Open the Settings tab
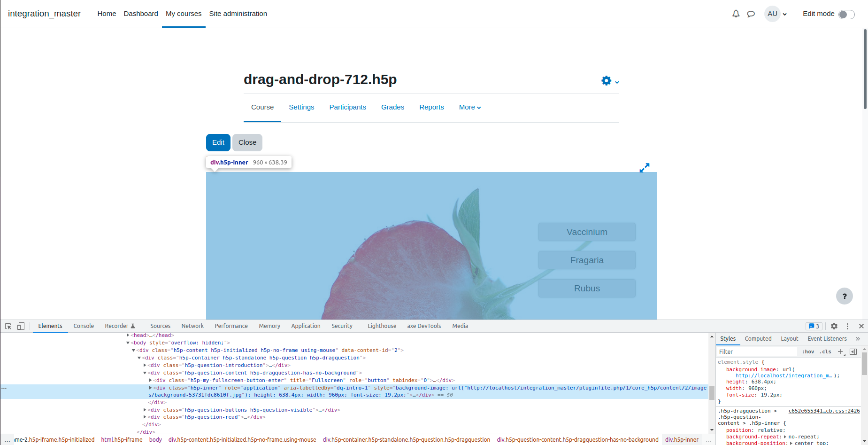This screenshot has width=868, height=445. pyautogui.click(x=301, y=107)
